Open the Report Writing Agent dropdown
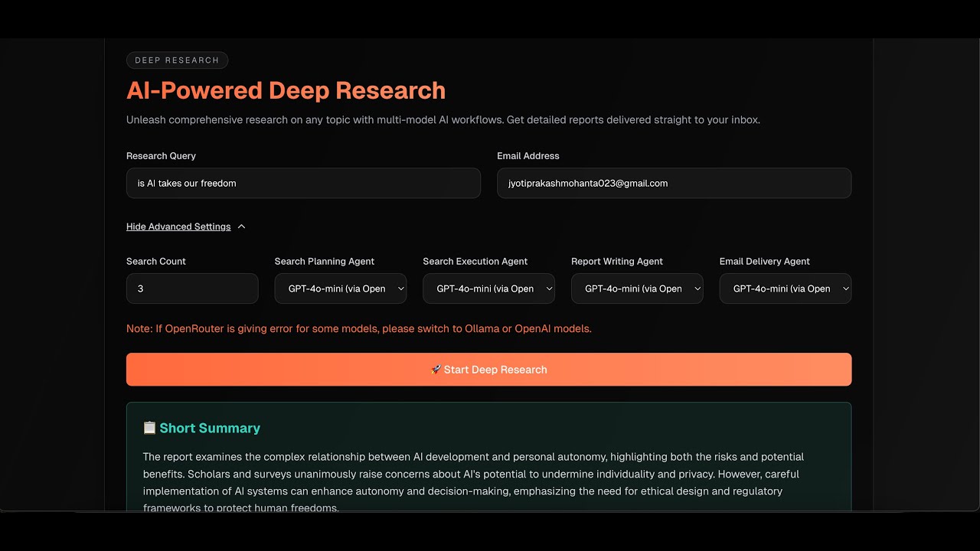The width and height of the screenshot is (980, 551). [x=637, y=289]
